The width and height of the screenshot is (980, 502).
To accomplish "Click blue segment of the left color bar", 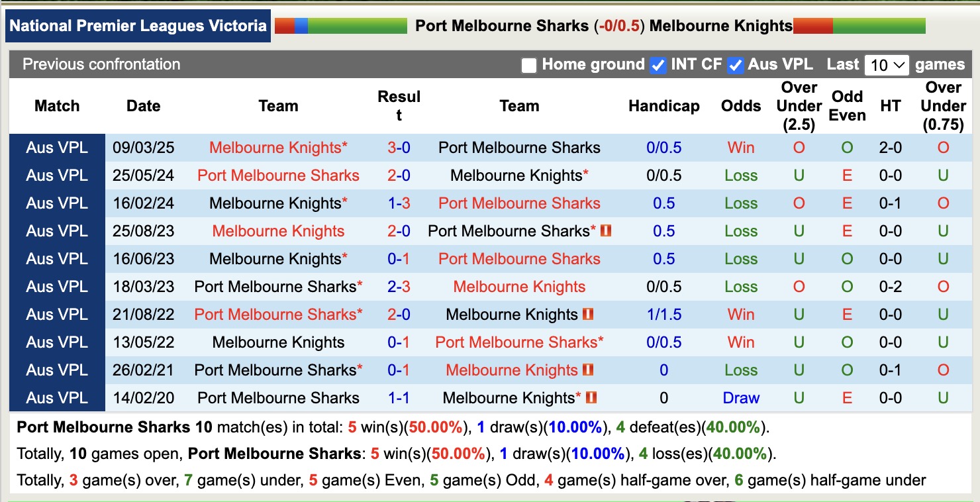I will [302, 25].
